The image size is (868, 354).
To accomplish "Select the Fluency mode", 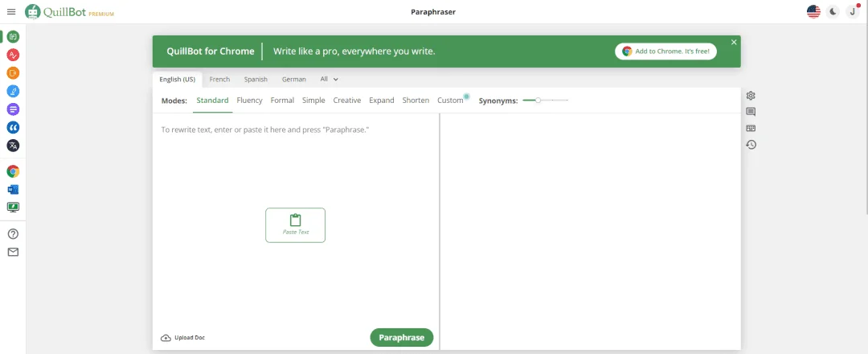I will coord(250,101).
